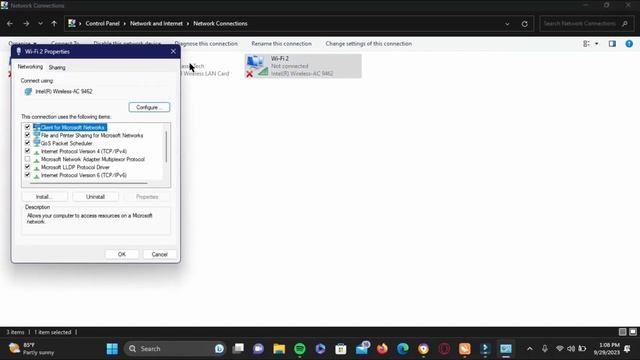640x360 pixels.
Task: Open the Windows Start menu
Action: point(112,349)
